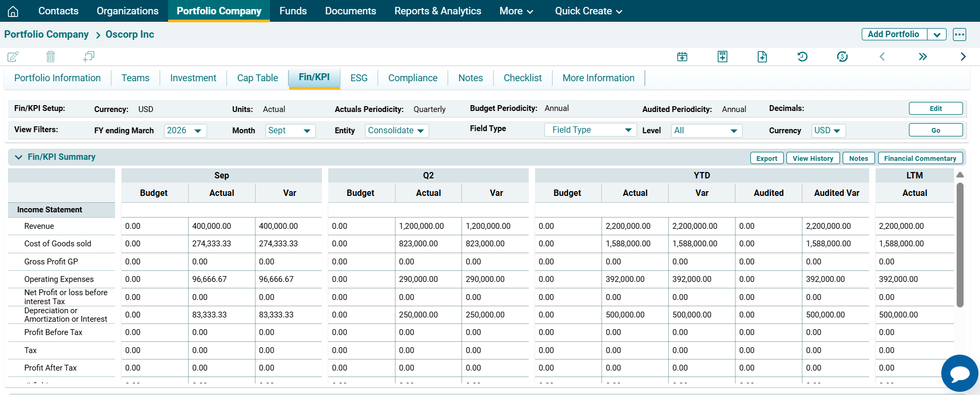Viewport: 980px width, 395px height.
Task: Click the trash delete icon
Action: point(50,56)
